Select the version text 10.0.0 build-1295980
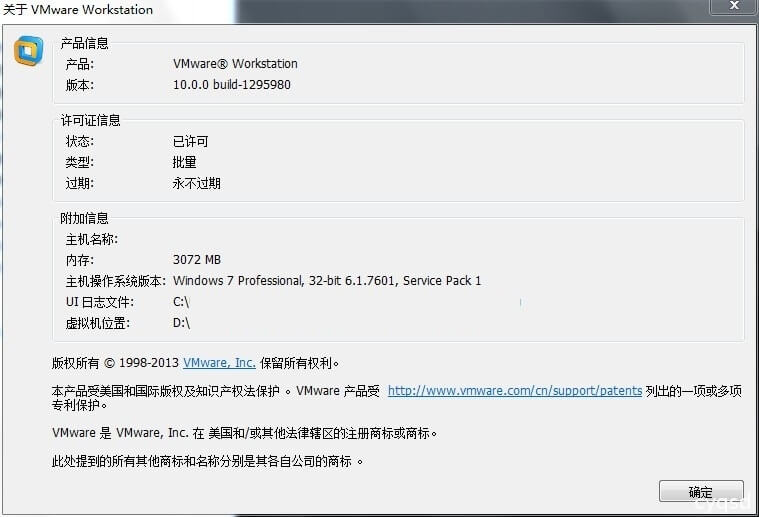The image size is (759, 517). tap(232, 85)
